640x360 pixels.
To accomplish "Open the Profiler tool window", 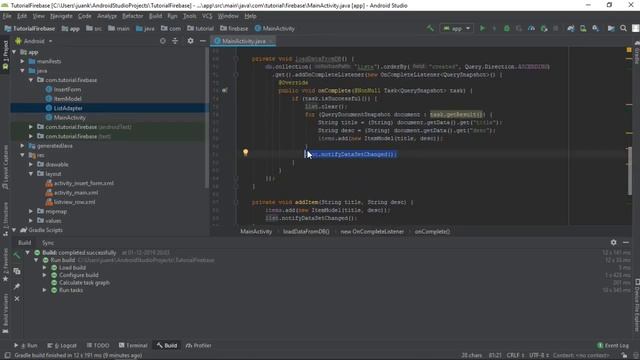I will pyautogui.click(x=198, y=345).
